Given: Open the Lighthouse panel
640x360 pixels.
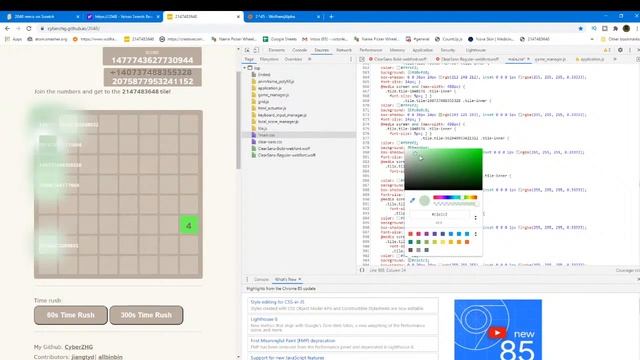Looking at the screenshot, I should 476,50.
